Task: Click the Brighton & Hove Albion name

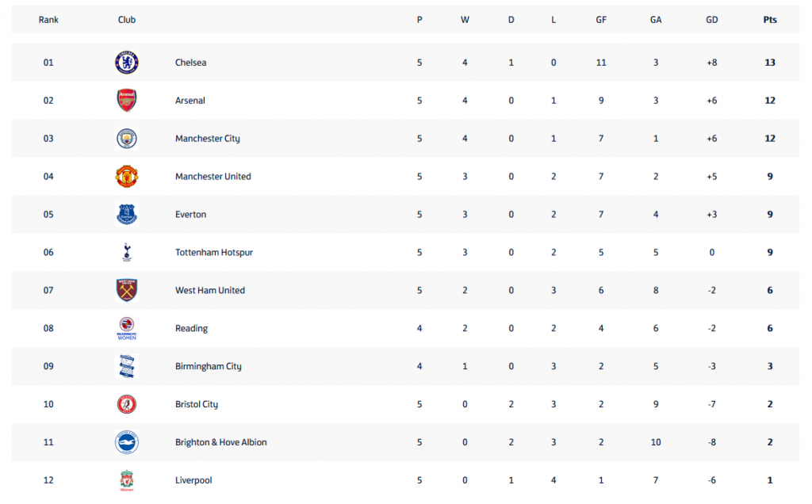Action: pyautogui.click(x=220, y=442)
